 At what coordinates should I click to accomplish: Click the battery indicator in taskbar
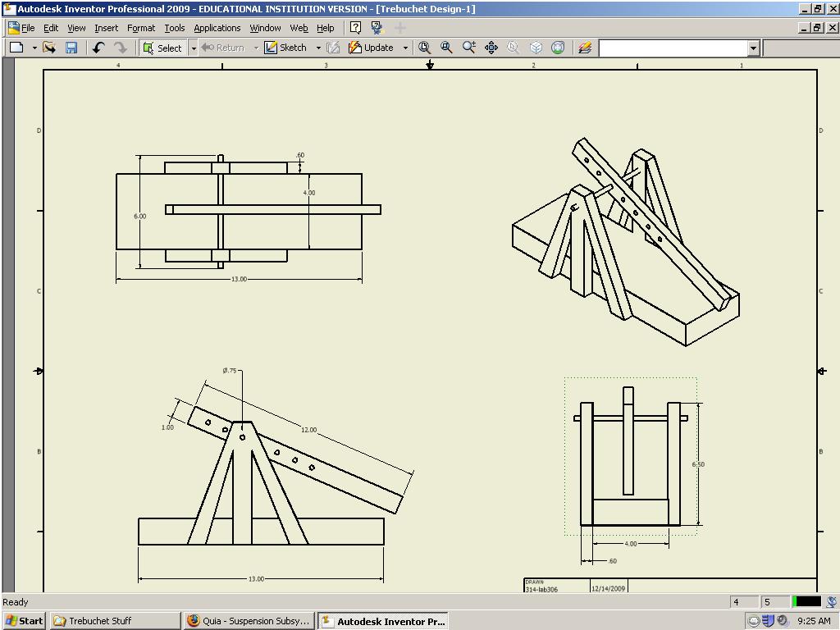[753, 621]
